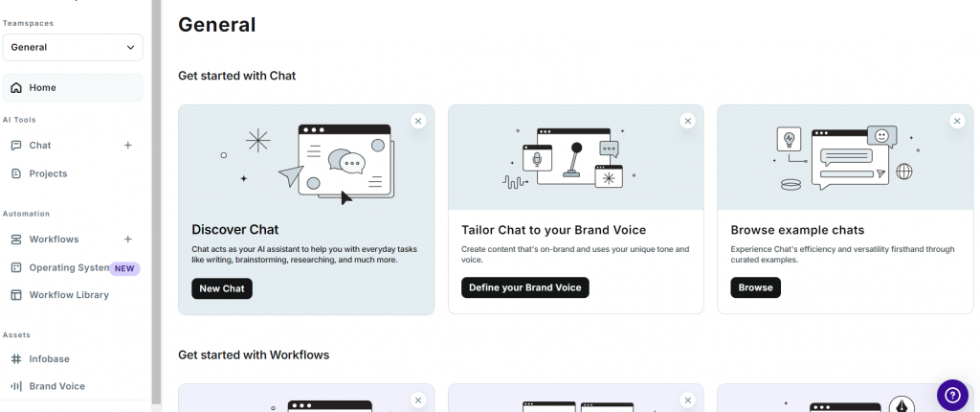980x412 pixels.
Task: Dismiss the Discover Chat card
Action: click(419, 121)
